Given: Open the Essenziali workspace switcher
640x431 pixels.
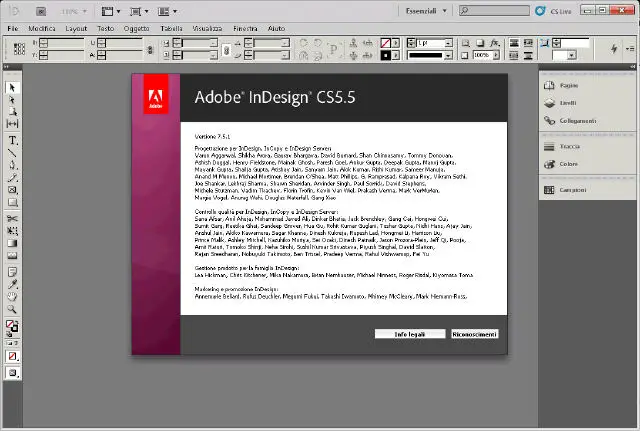Looking at the screenshot, I should pyautogui.click(x=426, y=11).
